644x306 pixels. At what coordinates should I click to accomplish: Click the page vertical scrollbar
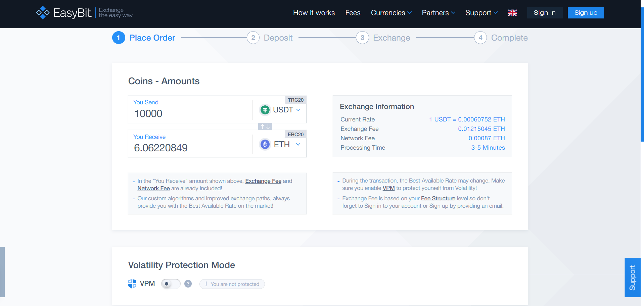pos(642,74)
